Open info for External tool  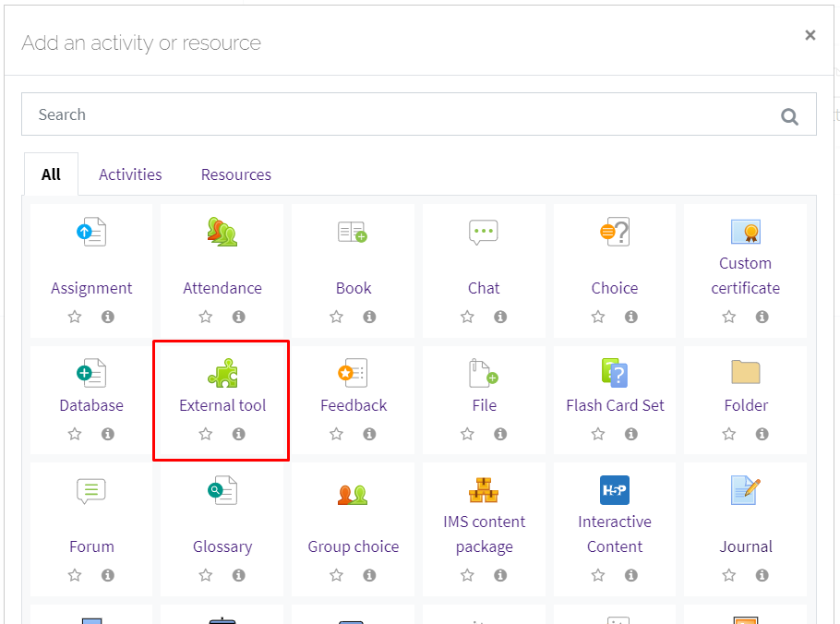coord(238,434)
